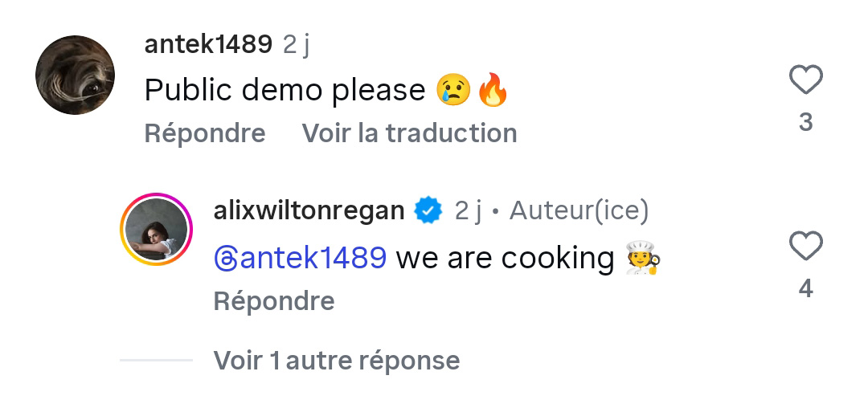Click the 2 j timestamp on alixwiltonregan's reply
This screenshot has height=400, width=868.
469,210
